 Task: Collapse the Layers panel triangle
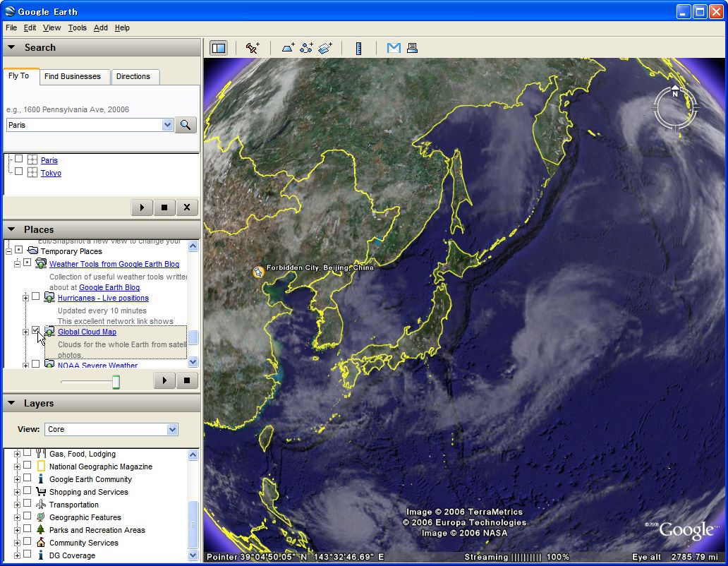tap(11, 403)
